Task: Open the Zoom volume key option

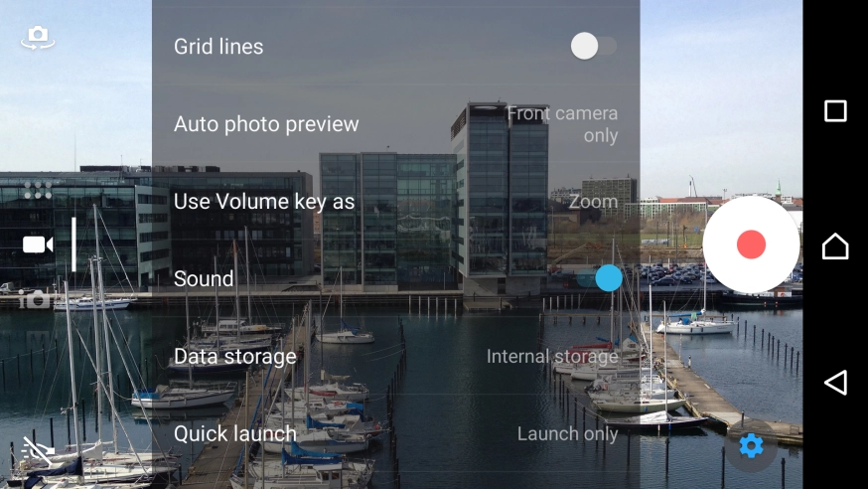Action: pyautogui.click(x=593, y=202)
